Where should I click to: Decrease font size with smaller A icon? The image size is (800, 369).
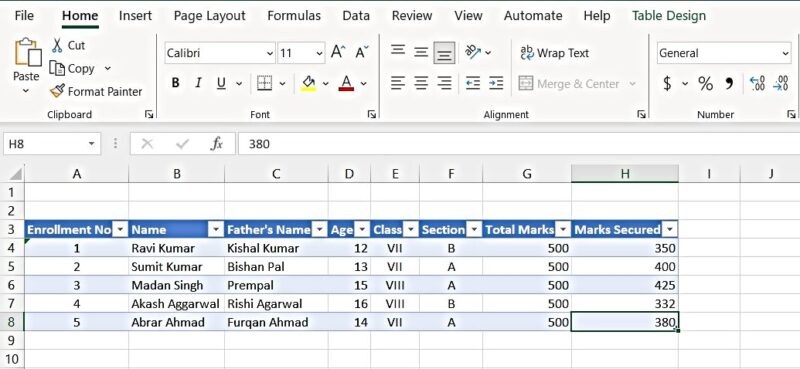[362, 53]
